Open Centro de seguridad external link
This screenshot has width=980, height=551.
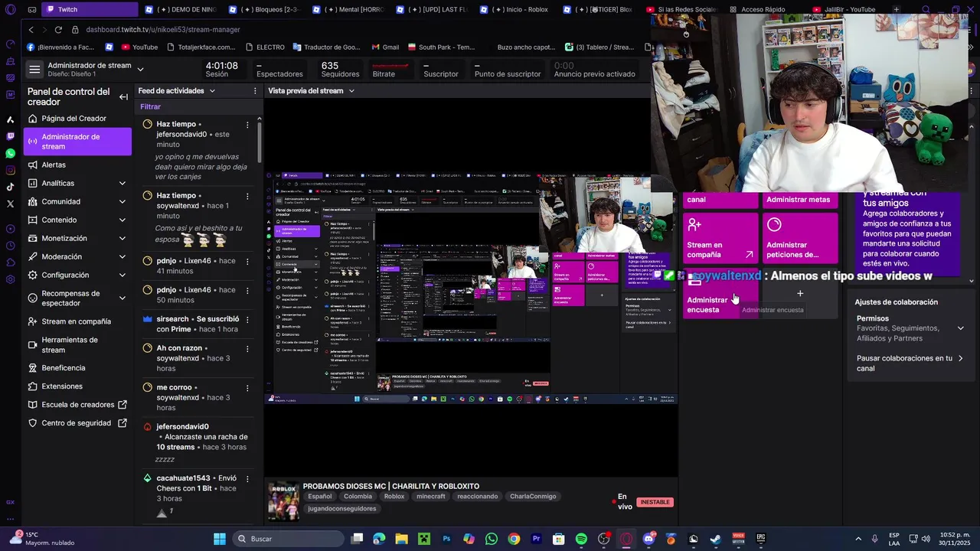[77, 423]
